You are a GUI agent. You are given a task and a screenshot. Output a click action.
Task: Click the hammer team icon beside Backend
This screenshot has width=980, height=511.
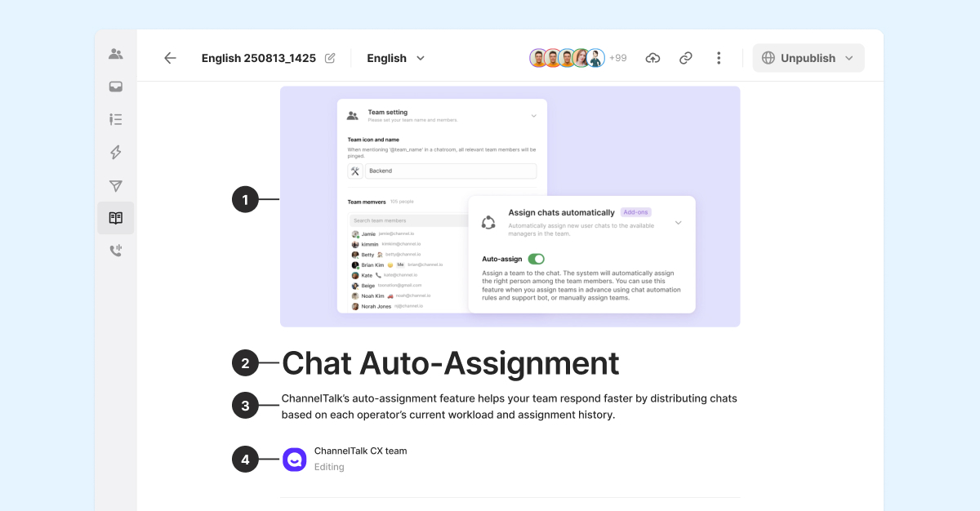click(x=355, y=171)
